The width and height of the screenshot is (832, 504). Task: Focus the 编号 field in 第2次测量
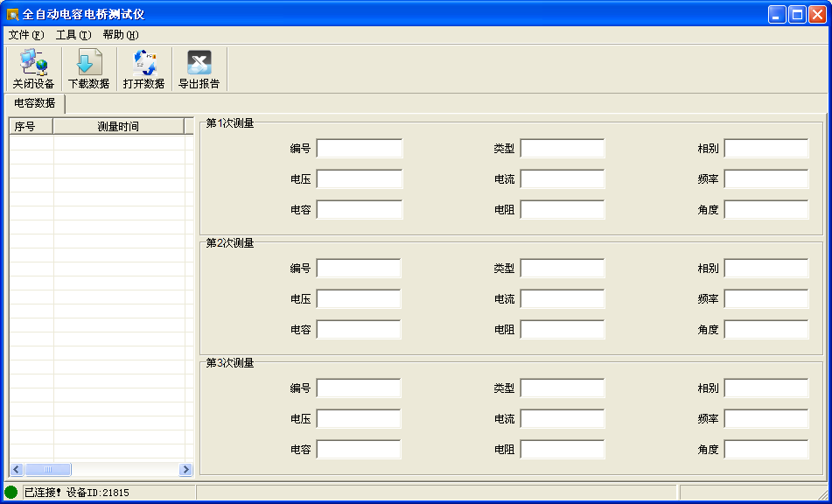pyautogui.click(x=359, y=269)
